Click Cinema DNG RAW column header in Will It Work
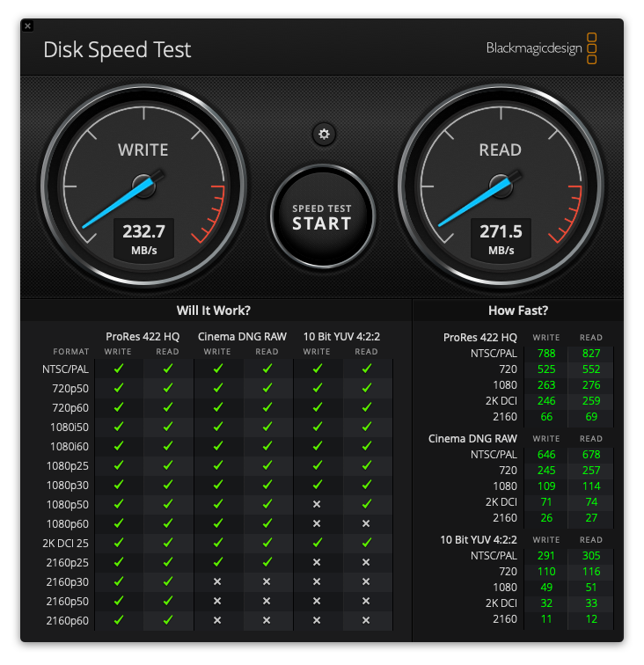 tap(242, 337)
